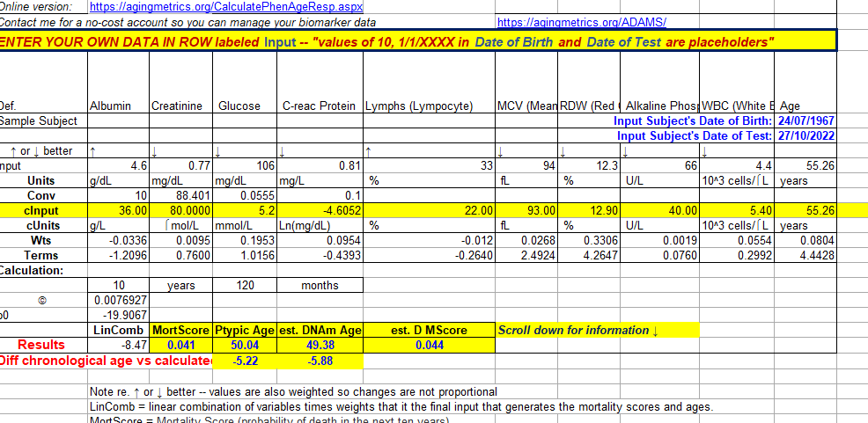Click the red Results row label
Image resolution: width=868 pixels, height=423 pixels.
click(x=41, y=345)
